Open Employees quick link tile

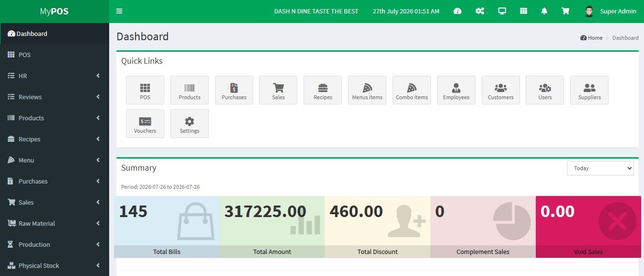click(x=456, y=90)
